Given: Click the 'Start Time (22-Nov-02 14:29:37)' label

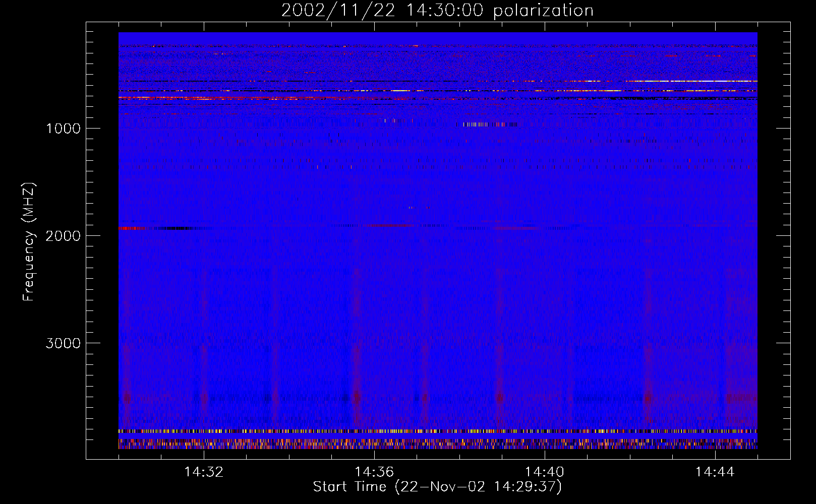Looking at the screenshot, I should pyautogui.click(x=437, y=487).
